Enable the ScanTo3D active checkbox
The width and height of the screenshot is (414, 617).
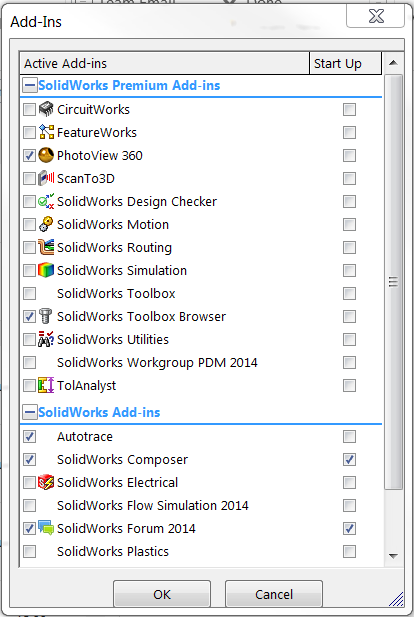30,178
